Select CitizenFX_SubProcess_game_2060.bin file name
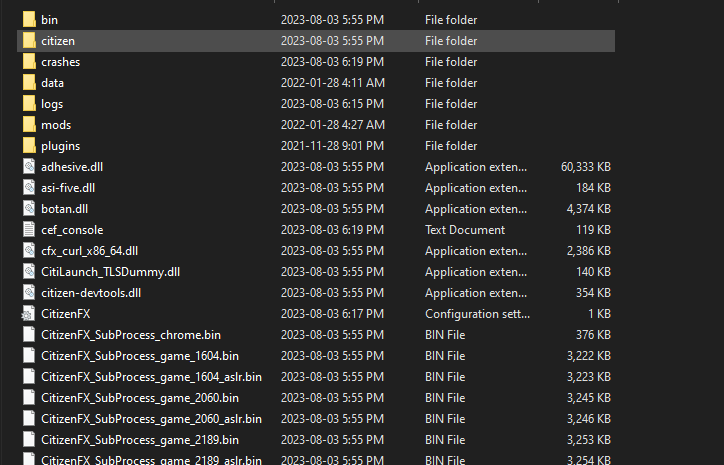This screenshot has height=465, width=724. point(140,398)
